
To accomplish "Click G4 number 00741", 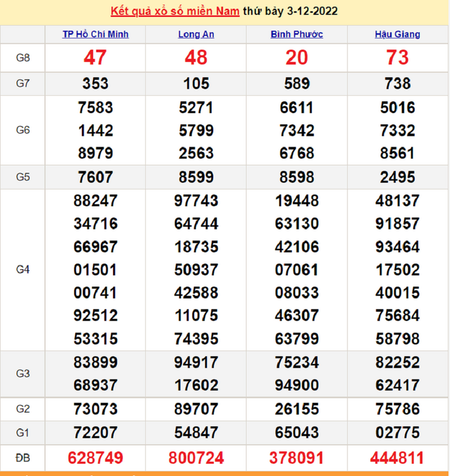I will (x=95, y=293).
